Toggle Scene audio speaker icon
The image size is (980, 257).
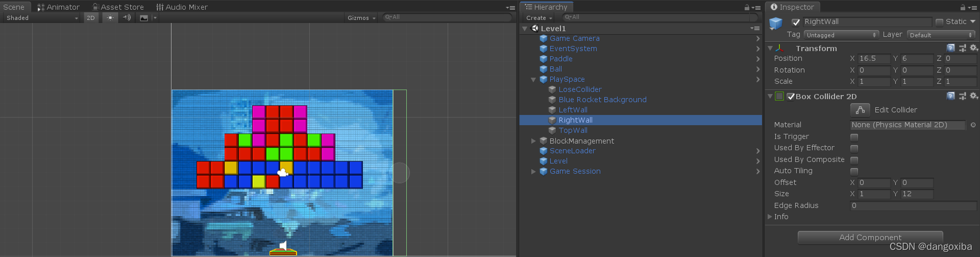point(127,18)
